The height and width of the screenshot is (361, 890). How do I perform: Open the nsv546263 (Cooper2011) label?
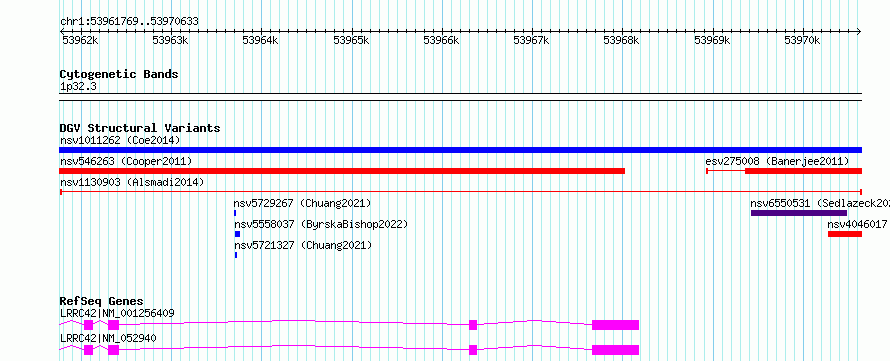(126, 161)
